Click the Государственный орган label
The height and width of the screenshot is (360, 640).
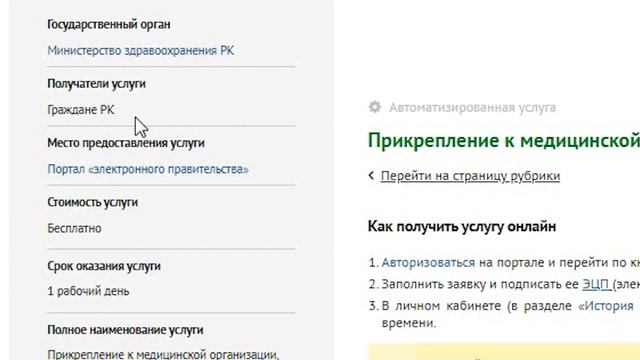click(x=109, y=24)
